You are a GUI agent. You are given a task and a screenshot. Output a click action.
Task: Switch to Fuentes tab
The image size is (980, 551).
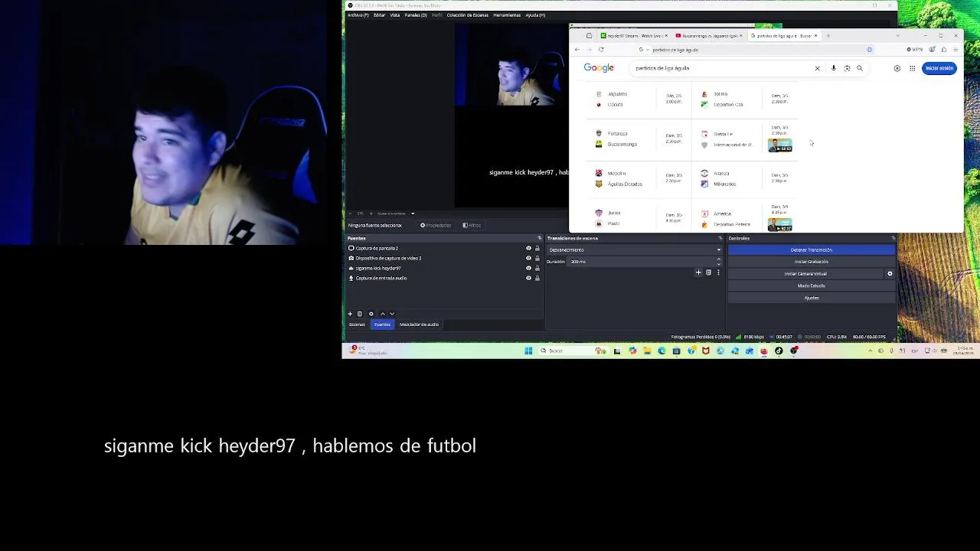(382, 324)
